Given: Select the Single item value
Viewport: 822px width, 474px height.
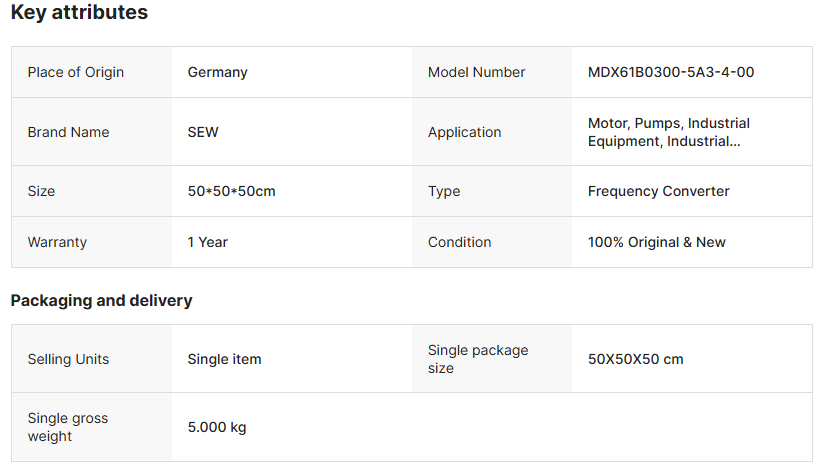Looking at the screenshot, I should (x=224, y=359).
